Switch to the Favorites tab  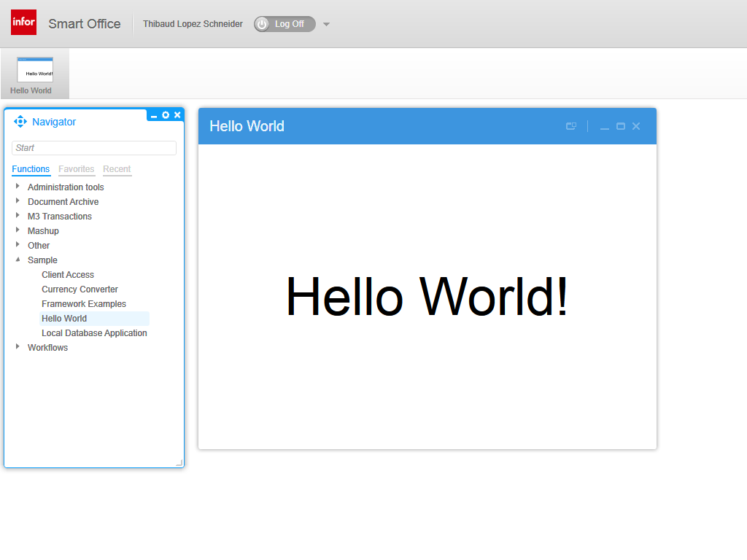[x=77, y=169]
